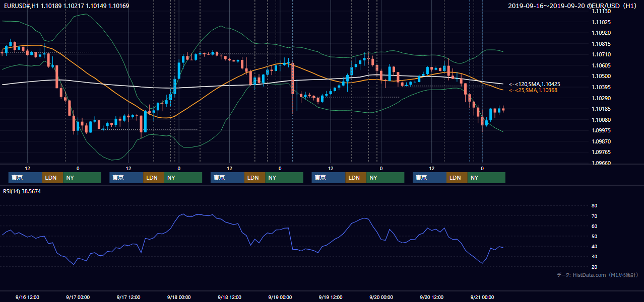Select price axis value 1.10080
The width and height of the screenshot is (644, 302).
pyautogui.click(x=602, y=120)
